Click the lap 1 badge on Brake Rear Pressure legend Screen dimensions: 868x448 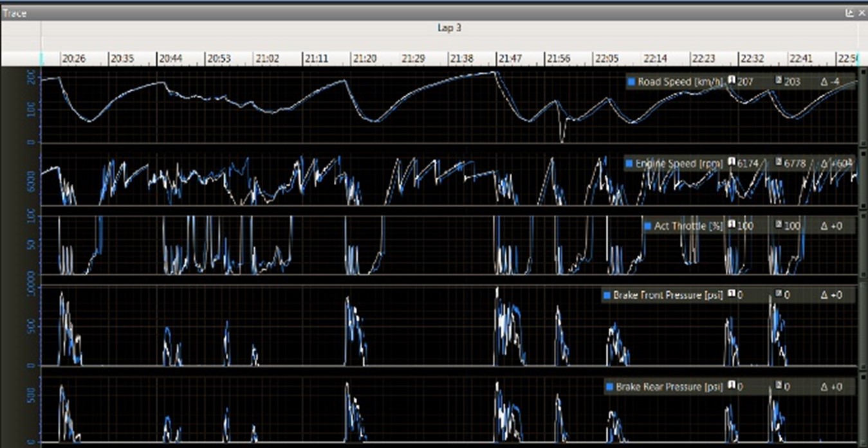pyautogui.click(x=732, y=386)
